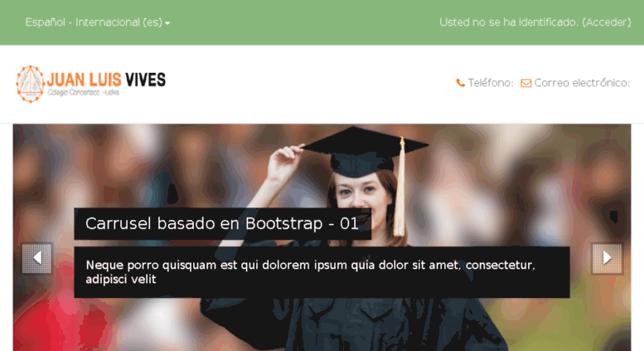Follow the Acceder login link
Viewport: 644px width, 351px height.
[x=606, y=22]
